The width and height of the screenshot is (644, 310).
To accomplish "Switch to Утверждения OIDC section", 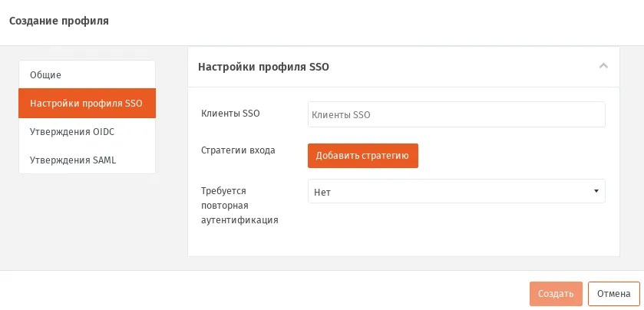I will (87, 132).
